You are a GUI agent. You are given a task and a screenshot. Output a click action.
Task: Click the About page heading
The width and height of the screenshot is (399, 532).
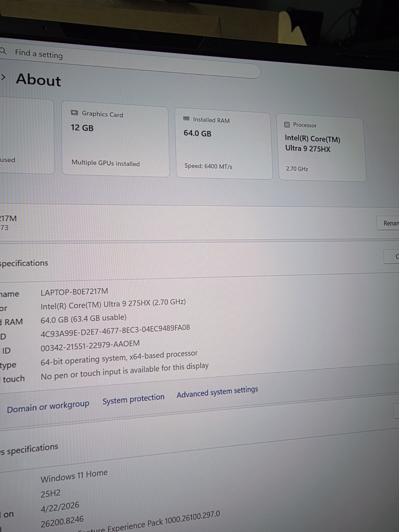pyautogui.click(x=39, y=80)
